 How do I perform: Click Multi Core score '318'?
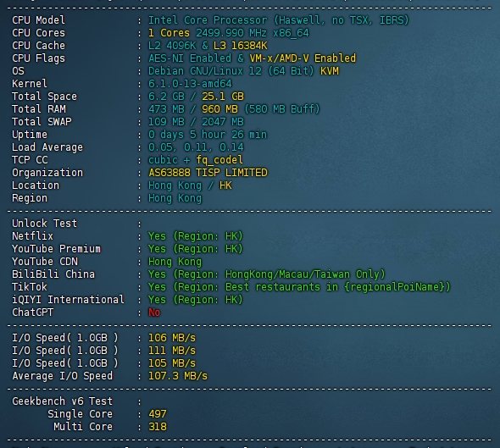coord(158,427)
